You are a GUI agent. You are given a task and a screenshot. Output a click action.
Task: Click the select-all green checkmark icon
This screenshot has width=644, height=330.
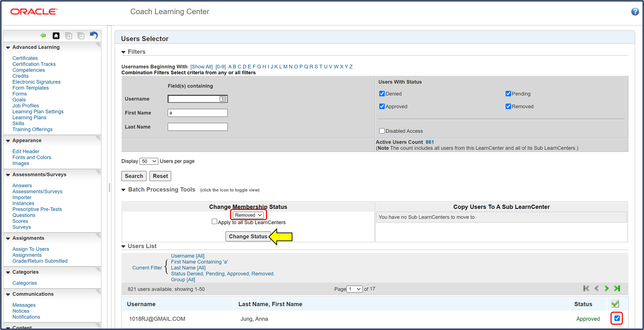(615, 304)
